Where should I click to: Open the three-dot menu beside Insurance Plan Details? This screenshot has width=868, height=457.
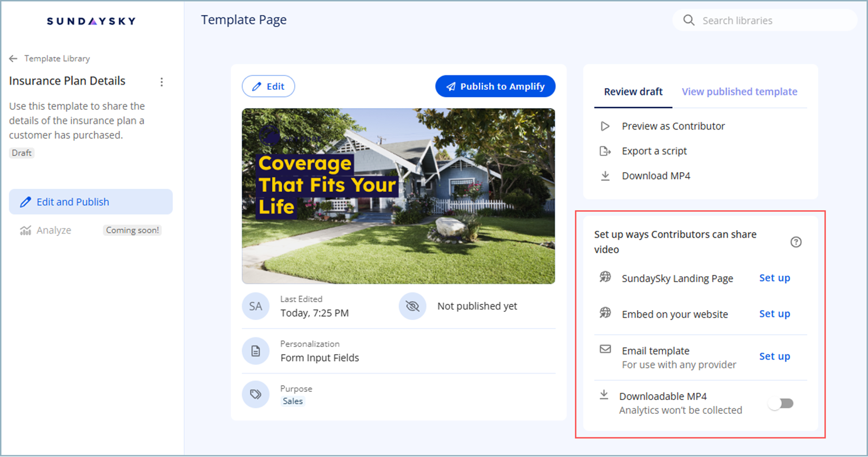[x=162, y=82]
